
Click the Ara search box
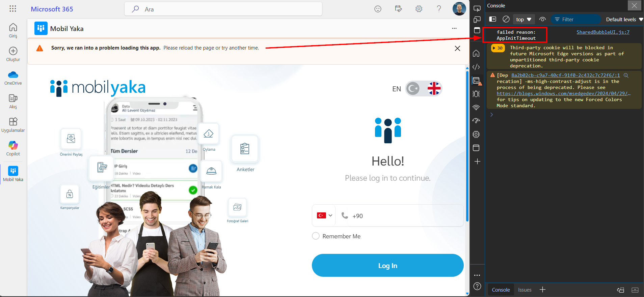pos(223,9)
